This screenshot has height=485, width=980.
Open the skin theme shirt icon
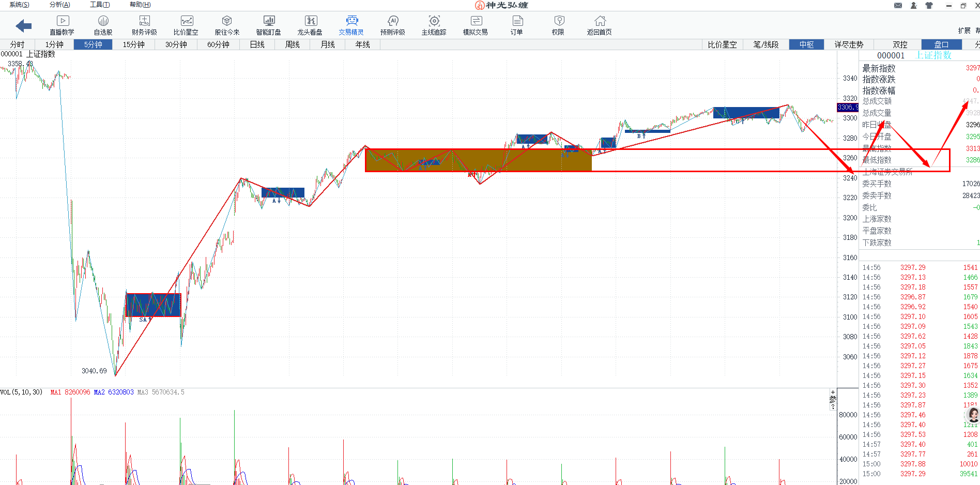point(929,5)
